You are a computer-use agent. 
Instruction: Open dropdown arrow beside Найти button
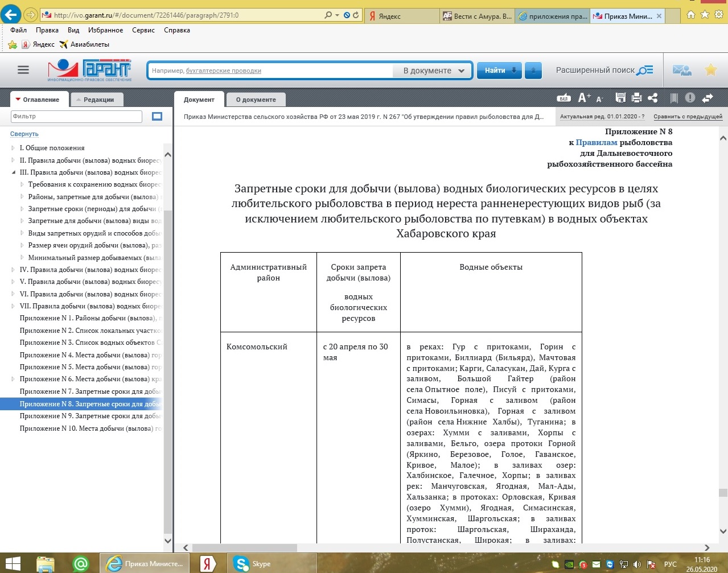(x=533, y=71)
